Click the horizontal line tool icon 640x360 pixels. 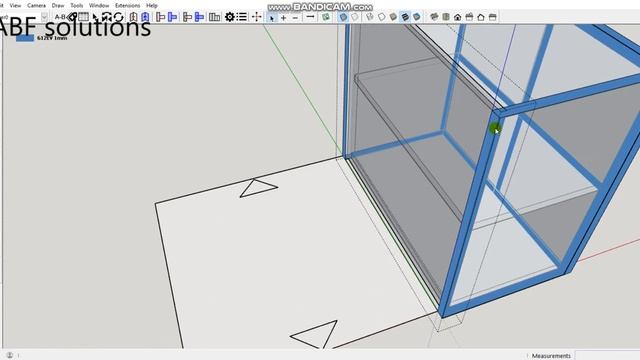click(x=310, y=17)
